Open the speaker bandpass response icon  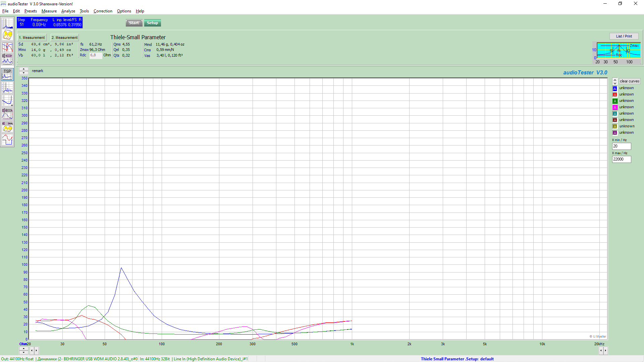[x=7, y=114]
